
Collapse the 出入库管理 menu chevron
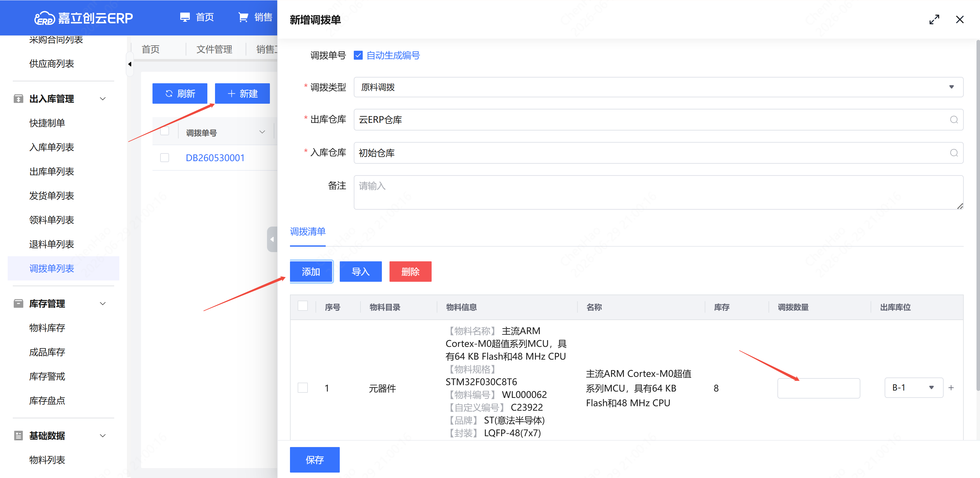tap(103, 99)
